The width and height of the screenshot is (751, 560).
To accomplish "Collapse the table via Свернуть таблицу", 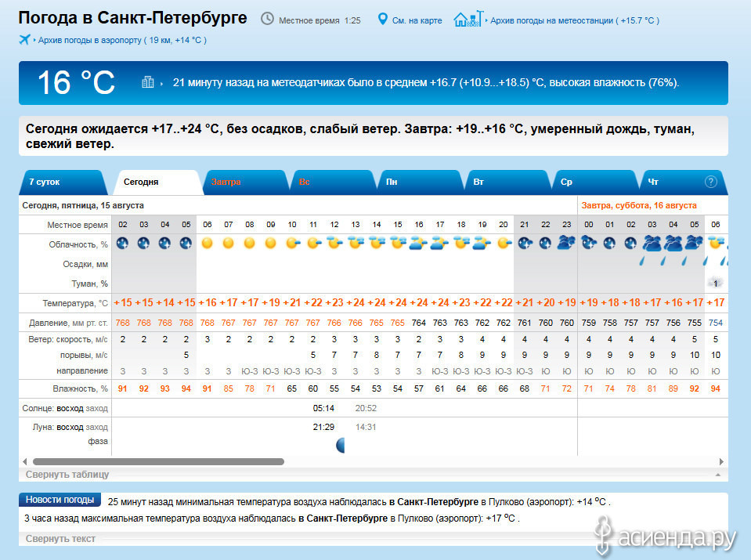I will pos(67,475).
